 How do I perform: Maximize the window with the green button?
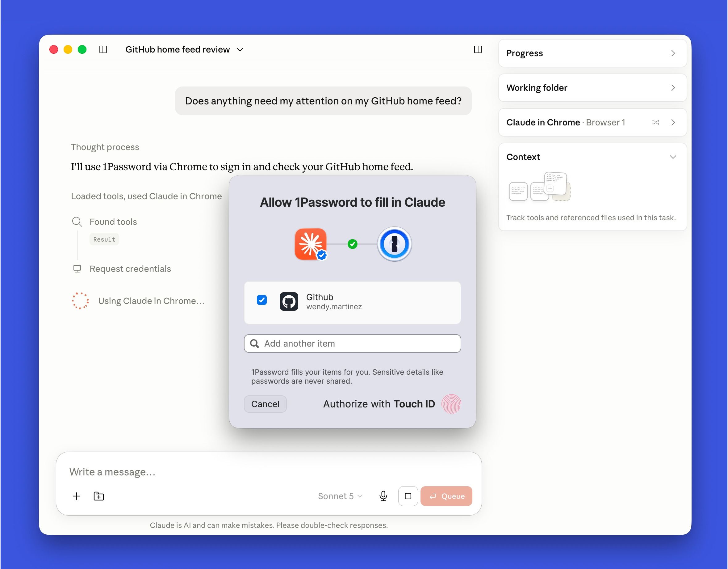click(82, 49)
